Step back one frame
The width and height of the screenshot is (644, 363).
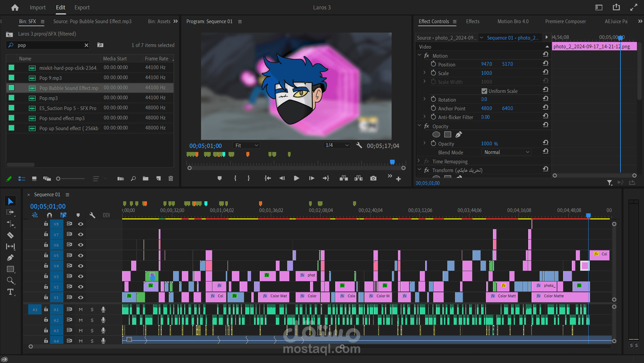[282, 178]
